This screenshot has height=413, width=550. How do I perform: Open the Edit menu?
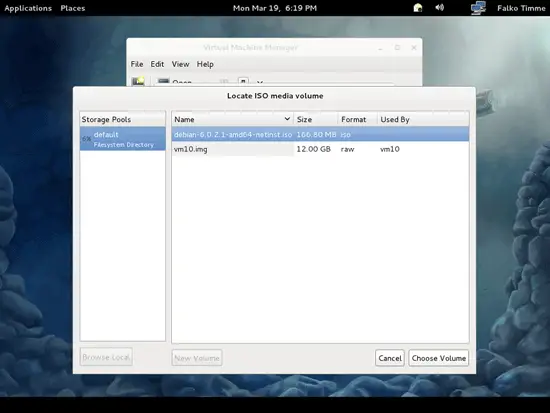(157, 64)
